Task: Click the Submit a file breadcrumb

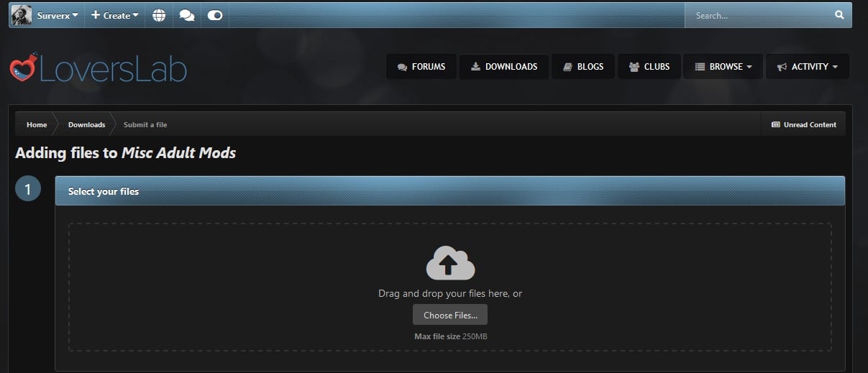Action: pyautogui.click(x=145, y=124)
